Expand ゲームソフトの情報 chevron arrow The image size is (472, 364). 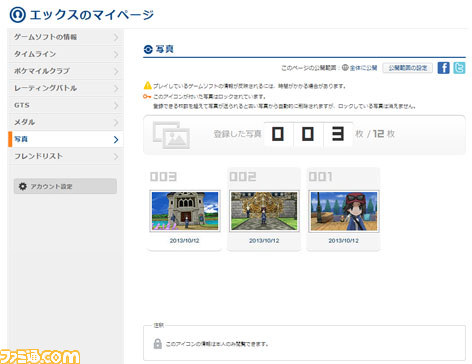tap(116, 37)
